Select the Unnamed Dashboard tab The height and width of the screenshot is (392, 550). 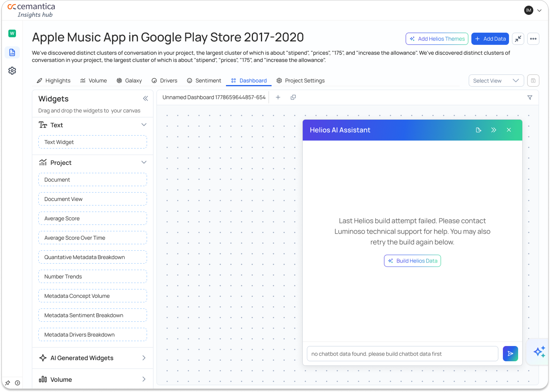pyautogui.click(x=214, y=97)
